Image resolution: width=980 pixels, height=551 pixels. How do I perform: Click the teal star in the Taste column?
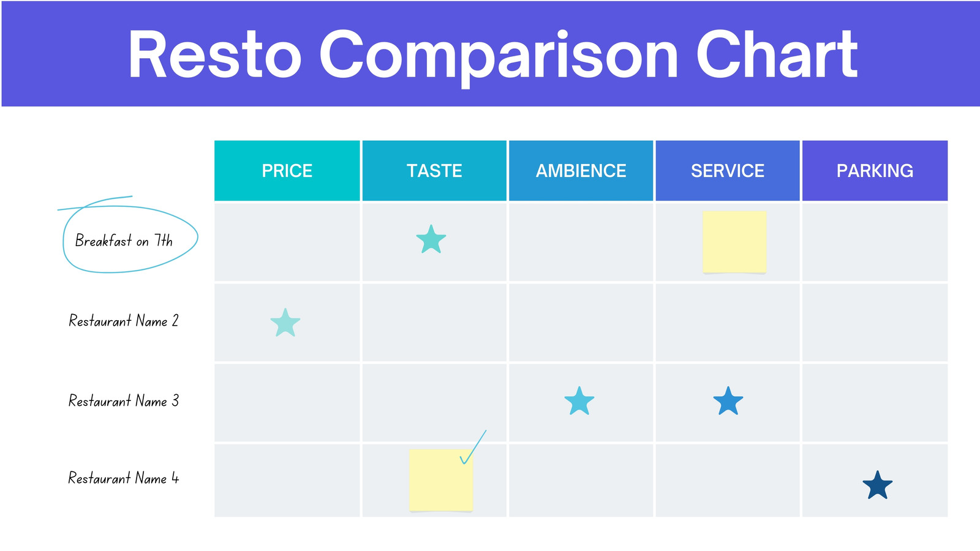click(x=431, y=239)
